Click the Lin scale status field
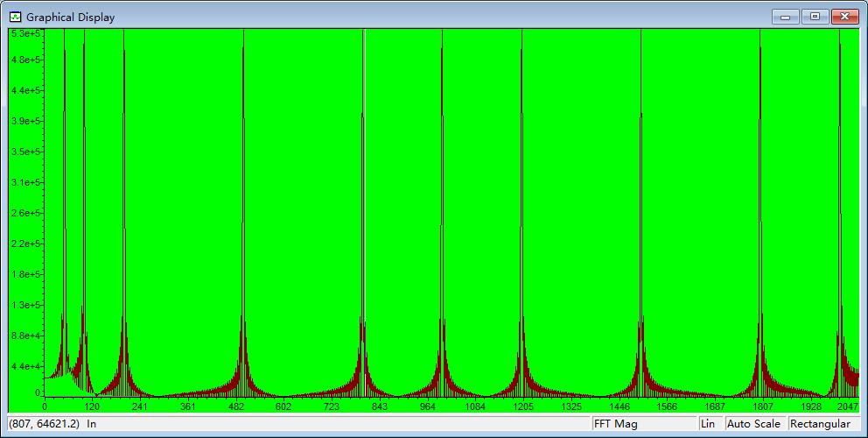This screenshot has height=438, width=868. coord(708,424)
